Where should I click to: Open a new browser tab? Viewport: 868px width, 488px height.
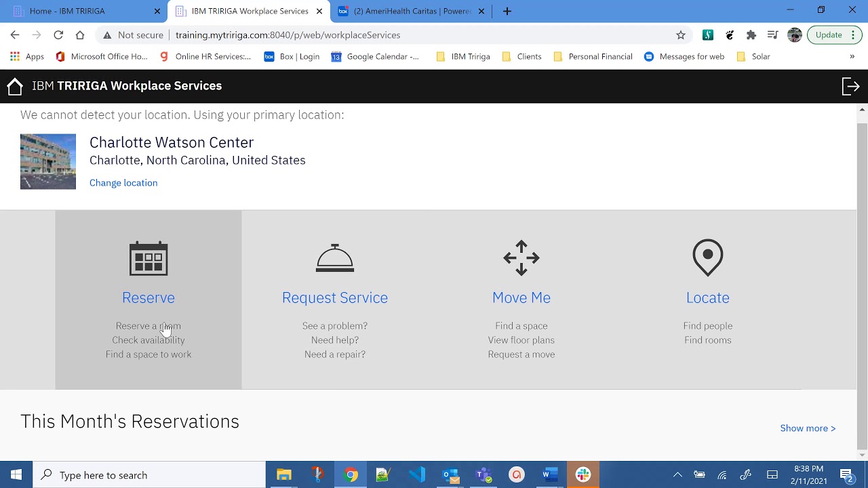[507, 11]
